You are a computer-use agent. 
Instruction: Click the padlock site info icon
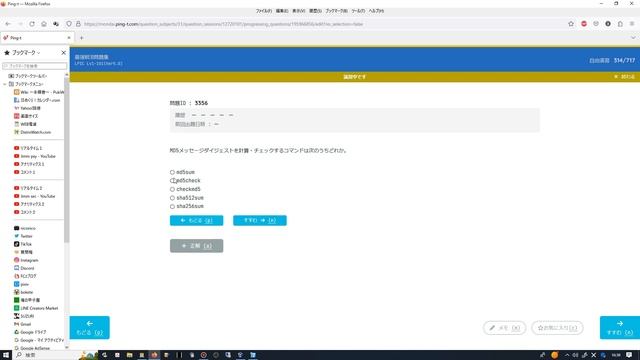[x=78, y=24]
